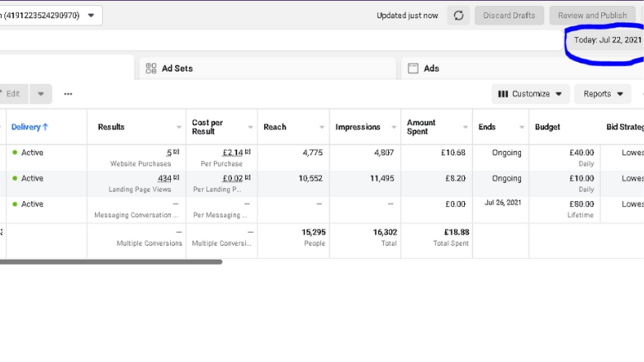The image size is (644, 362).
Task: Open the Impressions column menu arrow
Action: (x=394, y=127)
